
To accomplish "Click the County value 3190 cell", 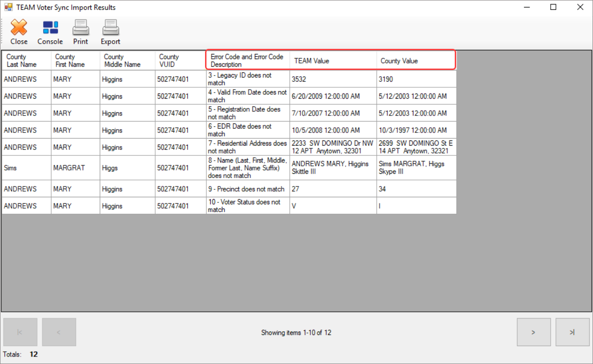I will coord(416,79).
